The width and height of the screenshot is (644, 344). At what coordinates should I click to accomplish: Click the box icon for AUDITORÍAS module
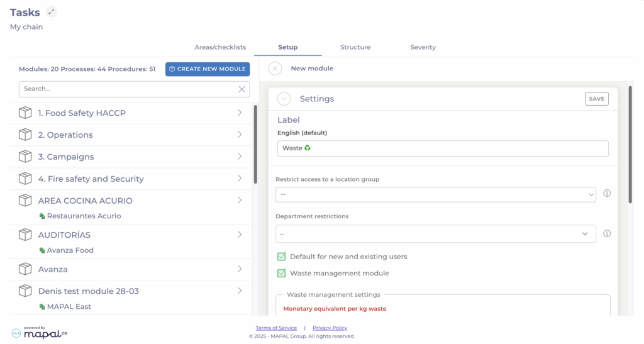tap(25, 235)
